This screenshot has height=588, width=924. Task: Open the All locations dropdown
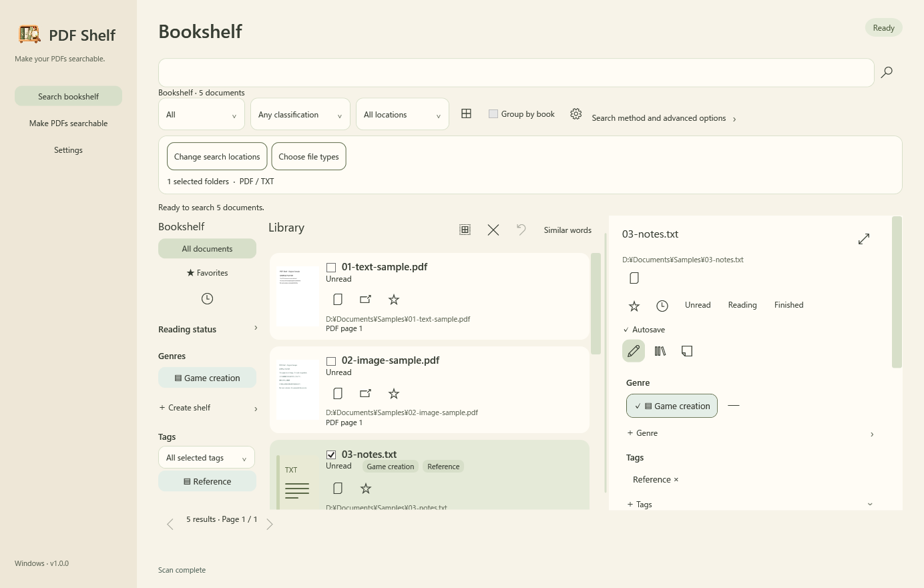pos(403,115)
